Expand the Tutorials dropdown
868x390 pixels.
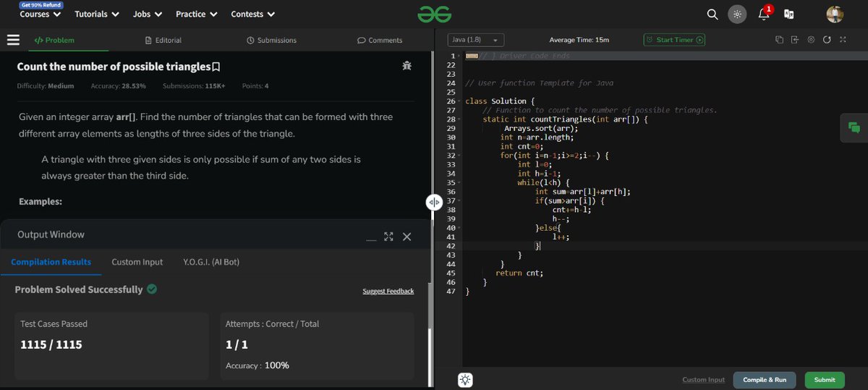(x=97, y=14)
